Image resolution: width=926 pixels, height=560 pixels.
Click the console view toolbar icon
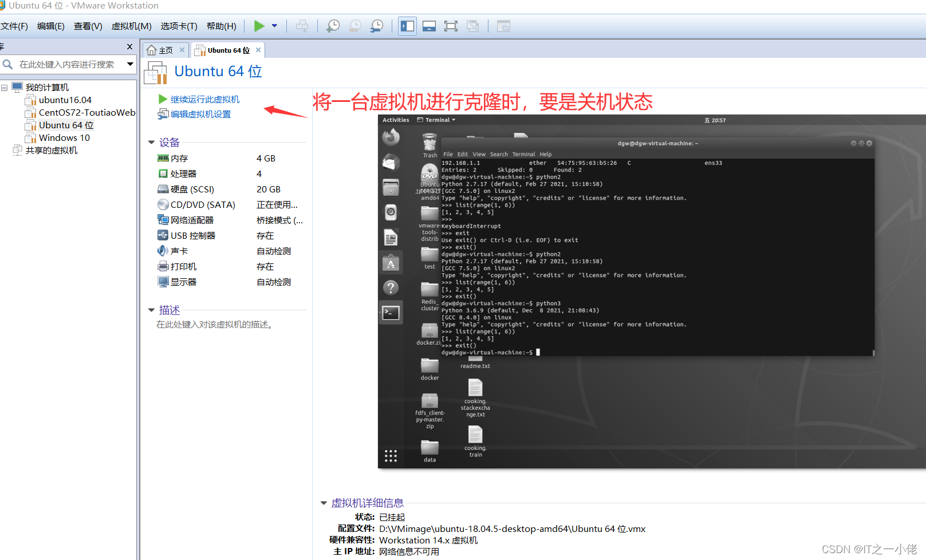tap(503, 26)
